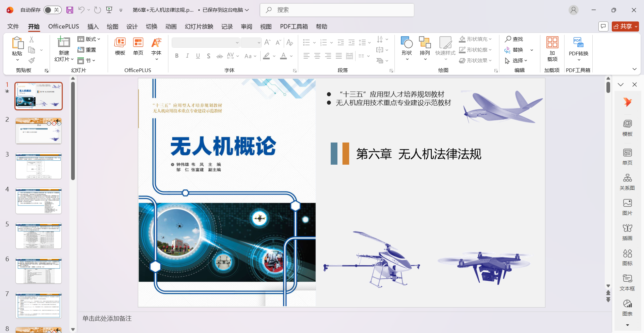The image size is (644, 333).
Task: Switch to the 动画 tab
Action: (171, 26)
